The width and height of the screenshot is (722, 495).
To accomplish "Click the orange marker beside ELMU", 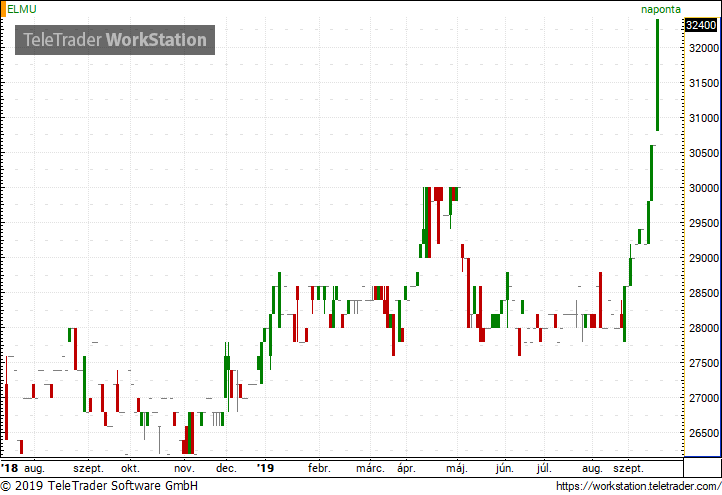I will (3, 9).
